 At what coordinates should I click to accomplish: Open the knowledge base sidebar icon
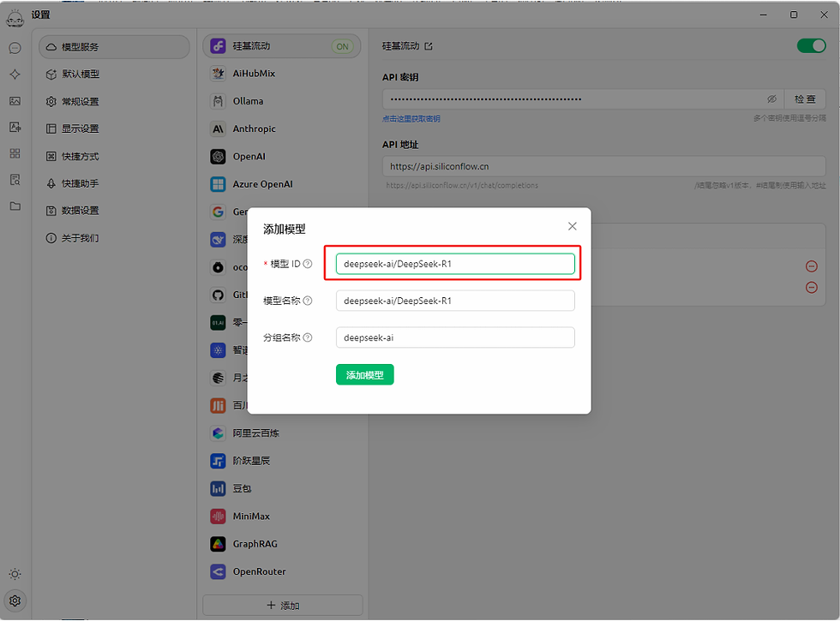pyautogui.click(x=15, y=180)
